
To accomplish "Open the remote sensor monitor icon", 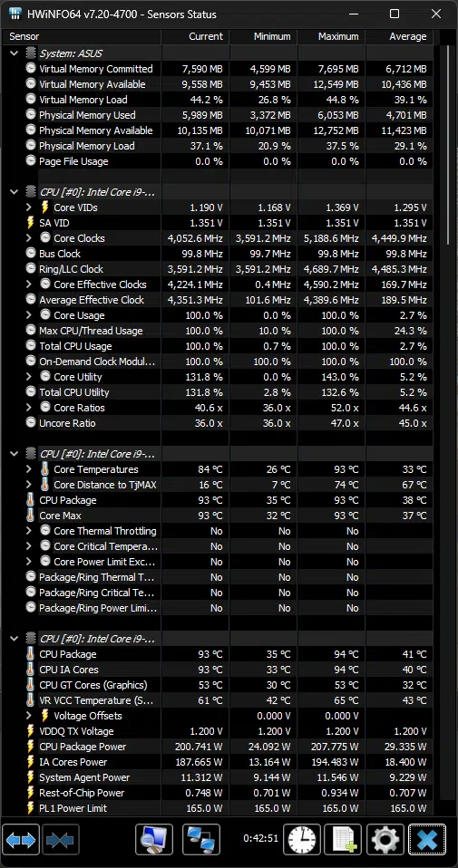I will click(154, 840).
